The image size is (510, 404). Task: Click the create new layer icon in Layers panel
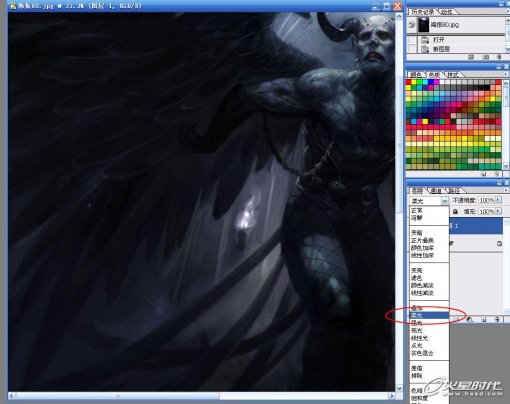[x=484, y=319]
